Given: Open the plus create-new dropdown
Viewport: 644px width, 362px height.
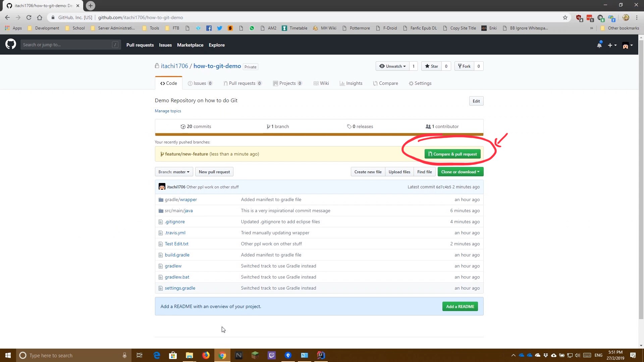Looking at the screenshot, I should pyautogui.click(x=612, y=45).
